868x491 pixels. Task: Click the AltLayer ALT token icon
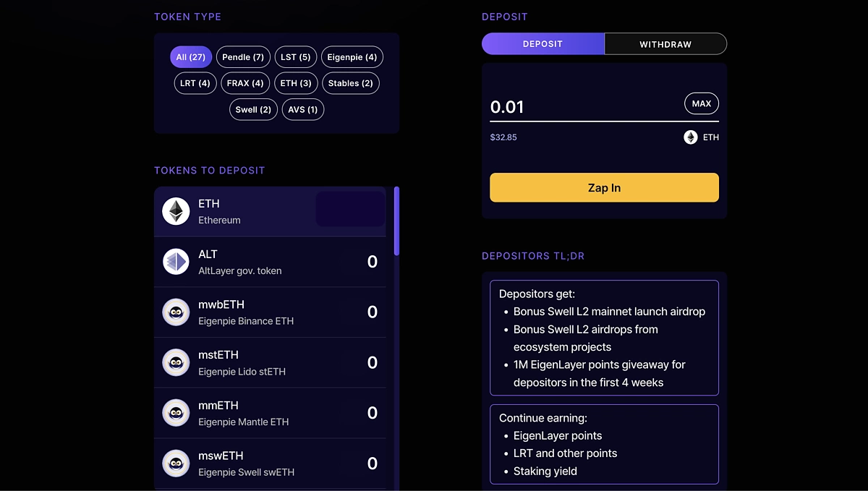click(176, 262)
